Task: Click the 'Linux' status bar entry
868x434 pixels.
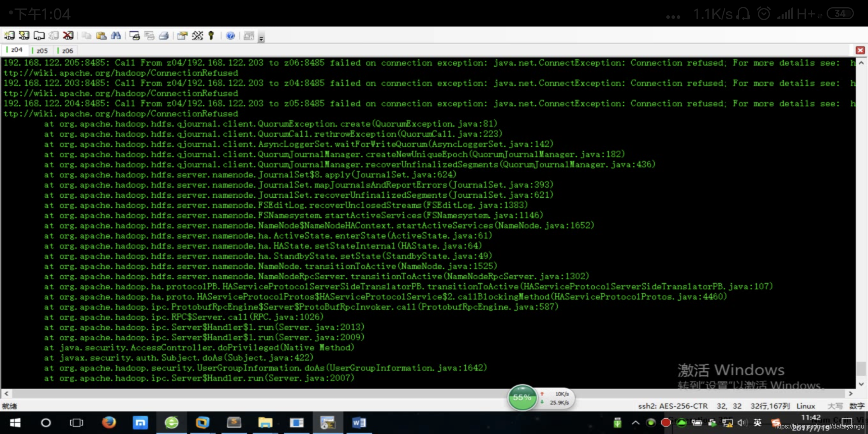Action: [806, 406]
